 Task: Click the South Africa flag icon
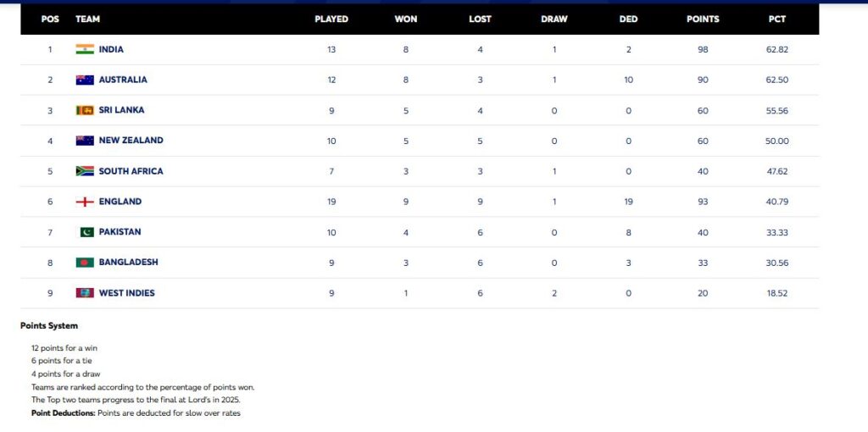pos(85,171)
